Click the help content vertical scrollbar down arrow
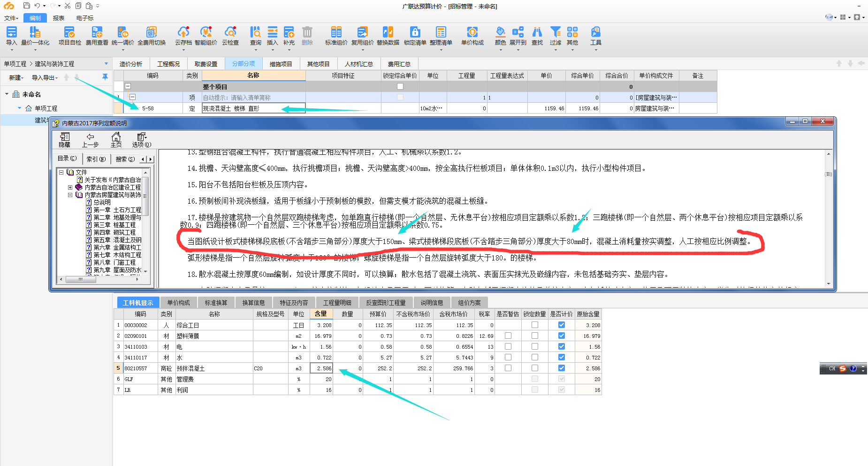 (x=829, y=284)
